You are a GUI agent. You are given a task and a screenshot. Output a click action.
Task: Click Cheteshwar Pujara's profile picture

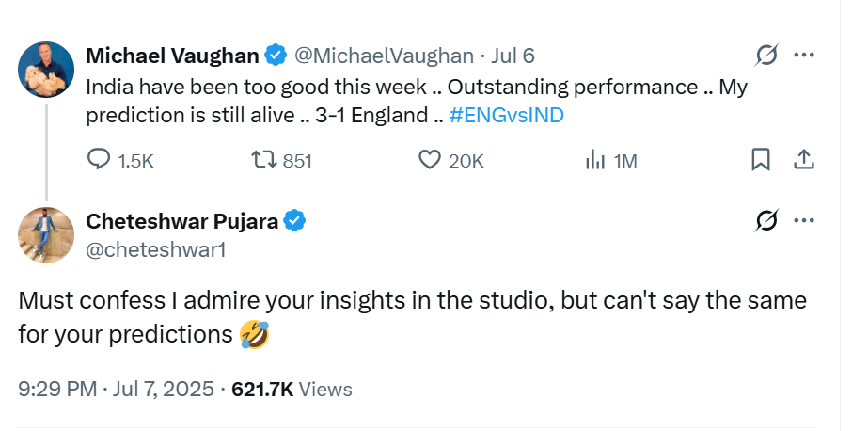[x=46, y=235]
